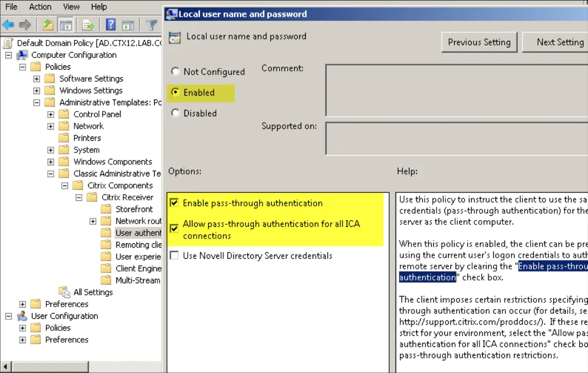Screen dimensions: 588x373
Task: Select the Computer Configuration node icon
Action: (22, 55)
